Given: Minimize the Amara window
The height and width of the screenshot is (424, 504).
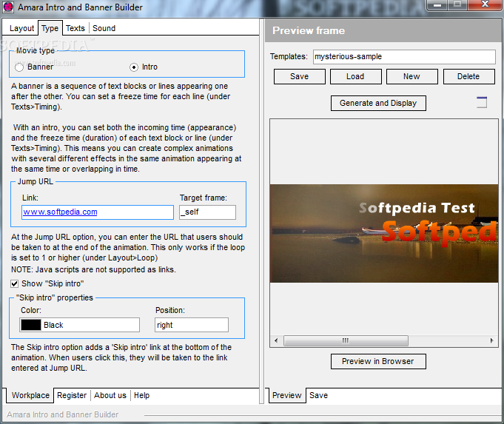Looking at the screenshot, I should point(437,5).
